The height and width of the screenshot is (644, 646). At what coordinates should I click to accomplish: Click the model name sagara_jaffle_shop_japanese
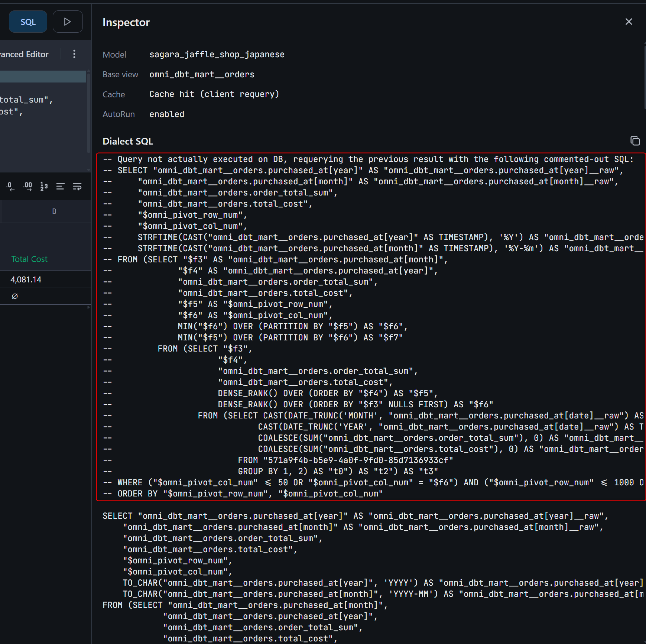pyautogui.click(x=217, y=55)
